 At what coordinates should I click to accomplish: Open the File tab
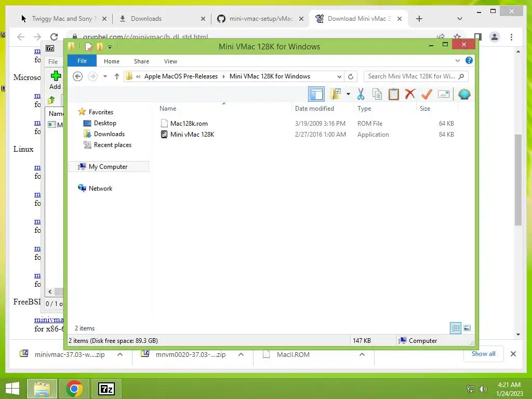click(x=82, y=61)
